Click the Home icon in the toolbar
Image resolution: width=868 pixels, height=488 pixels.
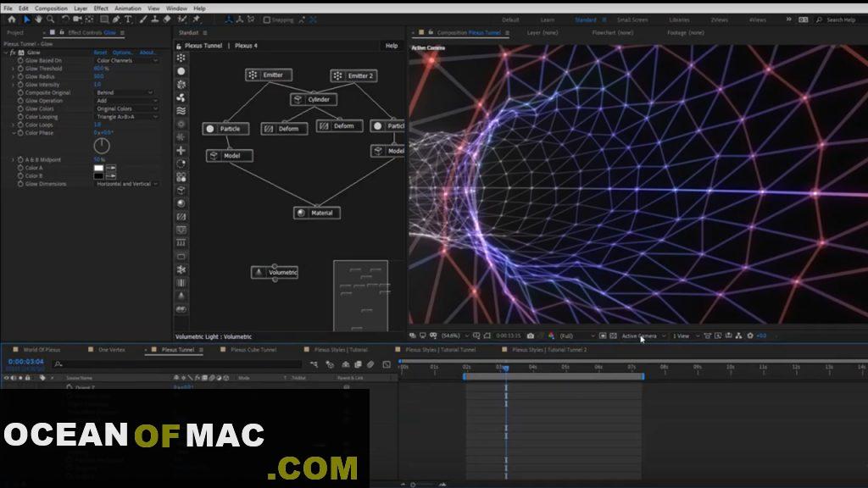(x=12, y=19)
